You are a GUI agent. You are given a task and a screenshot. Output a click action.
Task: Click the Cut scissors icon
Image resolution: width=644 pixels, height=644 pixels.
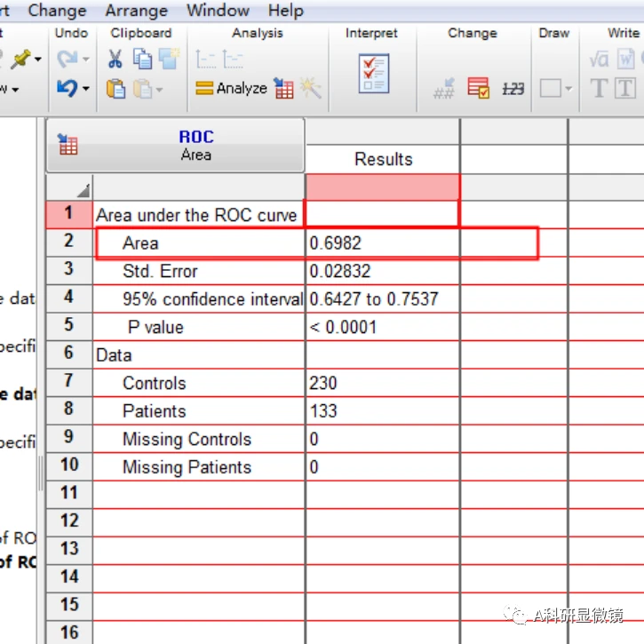point(115,59)
